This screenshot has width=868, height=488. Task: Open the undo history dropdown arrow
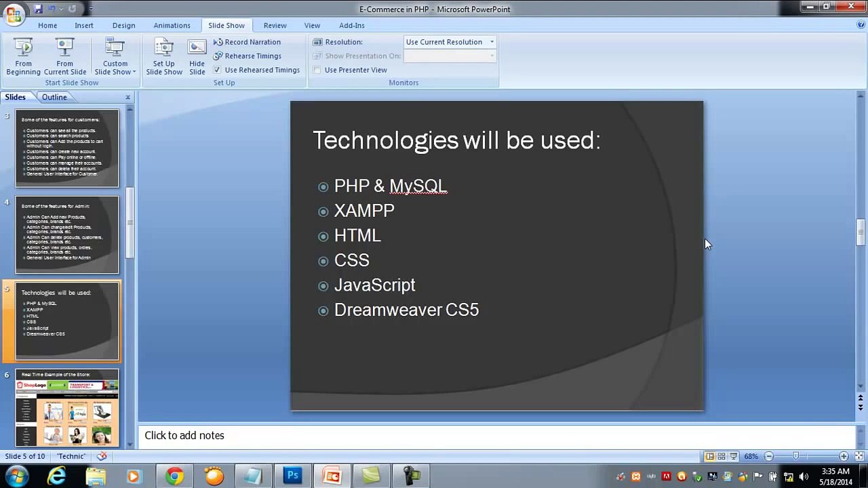coord(61,9)
